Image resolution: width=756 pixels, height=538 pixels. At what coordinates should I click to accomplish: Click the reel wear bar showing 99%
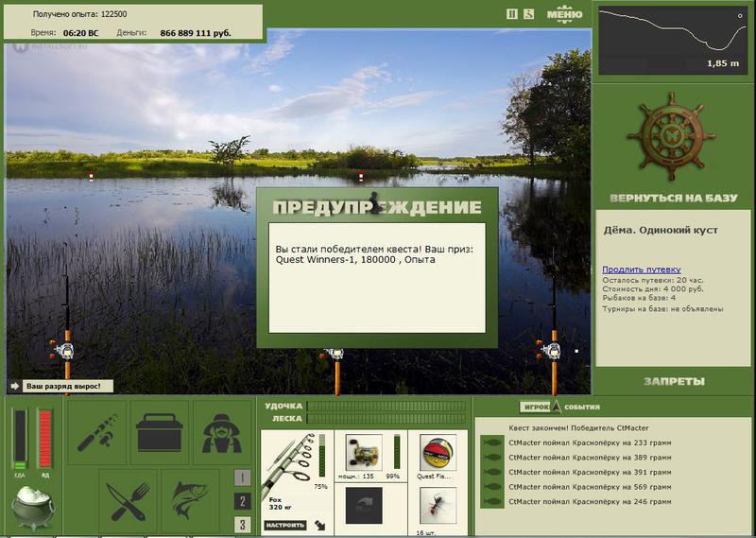coord(397,451)
